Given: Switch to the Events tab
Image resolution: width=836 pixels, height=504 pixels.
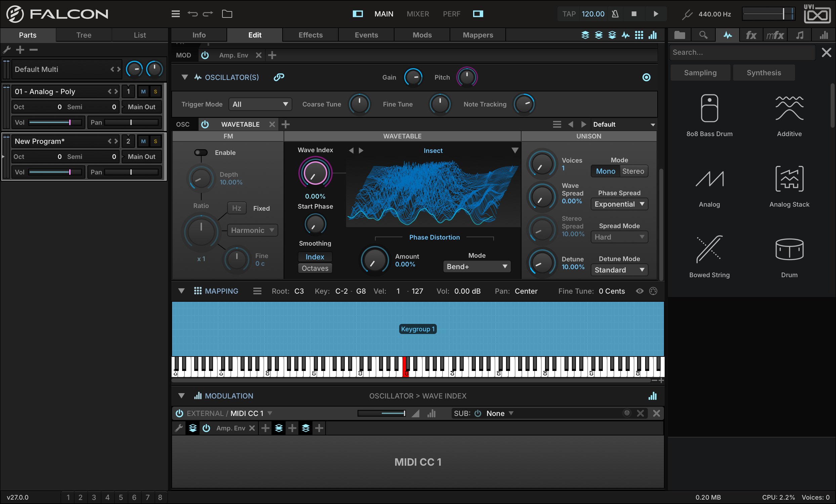Looking at the screenshot, I should 366,35.
